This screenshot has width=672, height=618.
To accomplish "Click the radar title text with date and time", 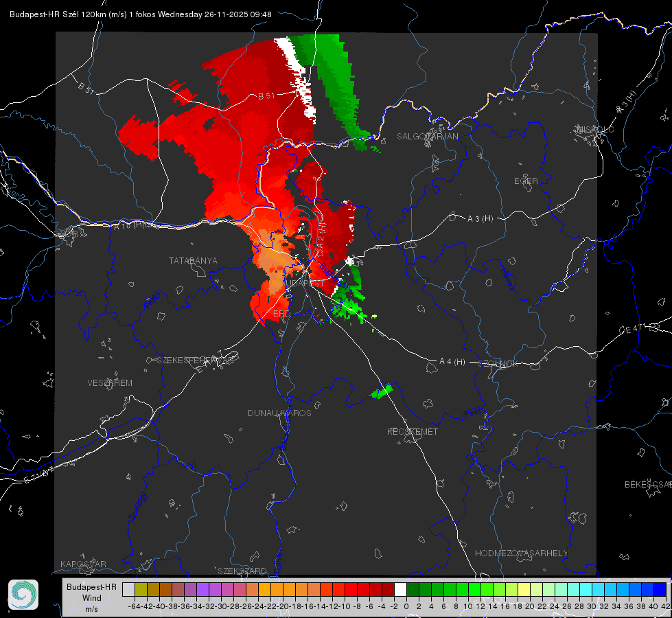I will (x=140, y=14).
